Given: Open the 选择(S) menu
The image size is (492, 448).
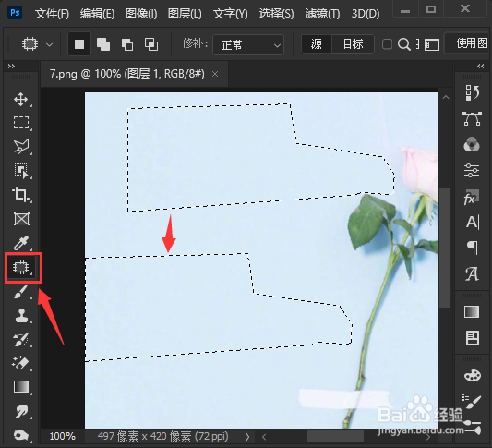Looking at the screenshot, I should 276,14.
